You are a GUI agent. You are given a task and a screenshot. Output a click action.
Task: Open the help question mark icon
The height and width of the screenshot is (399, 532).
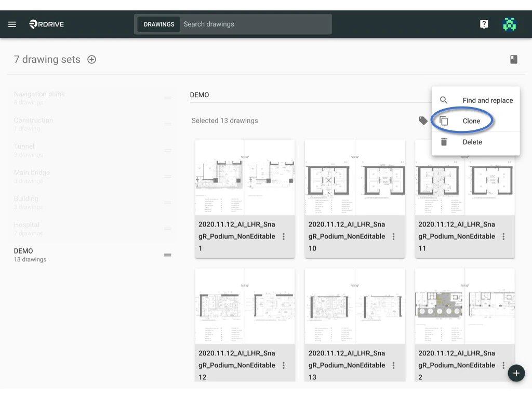click(x=484, y=24)
